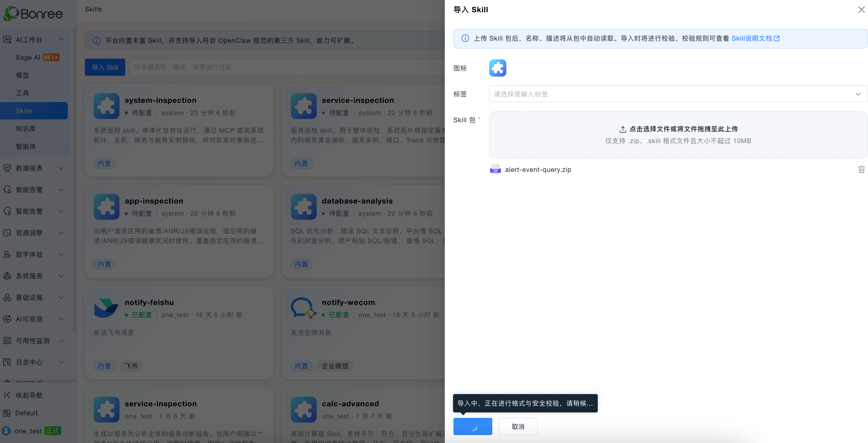Open the 标签 tag dropdown
Viewport: 868px width, 443px height.
pos(678,94)
